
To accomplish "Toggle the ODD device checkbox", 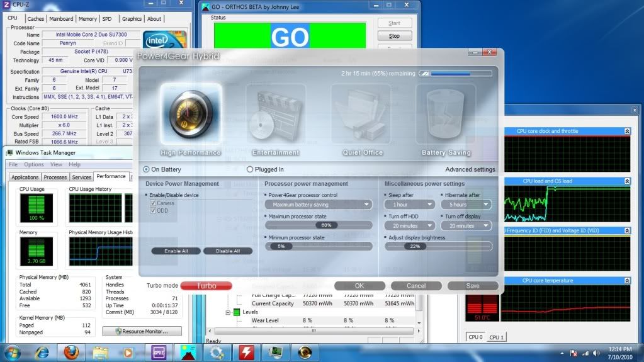I will (153, 210).
